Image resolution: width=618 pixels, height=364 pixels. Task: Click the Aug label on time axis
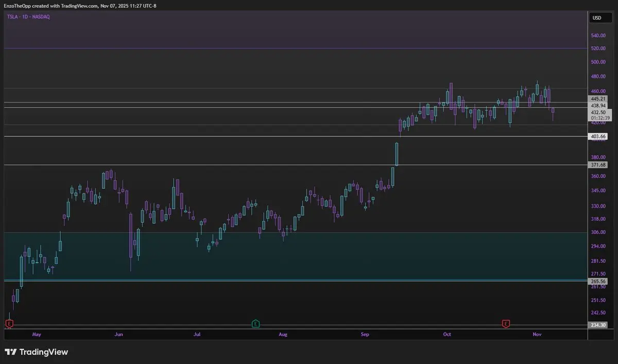283,334
